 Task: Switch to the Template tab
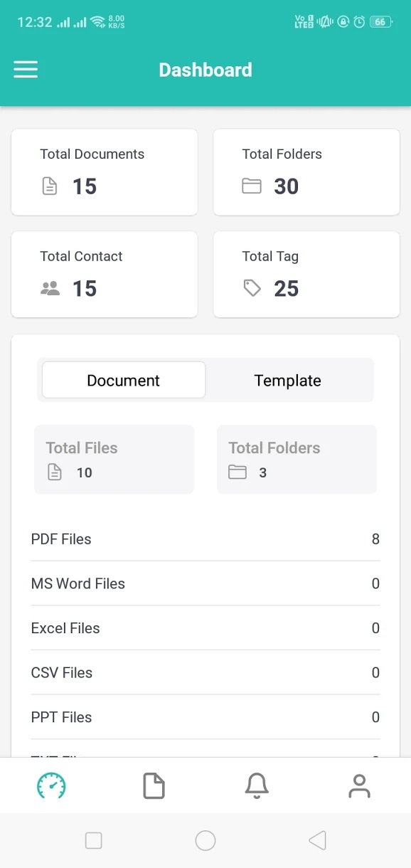(x=287, y=380)
